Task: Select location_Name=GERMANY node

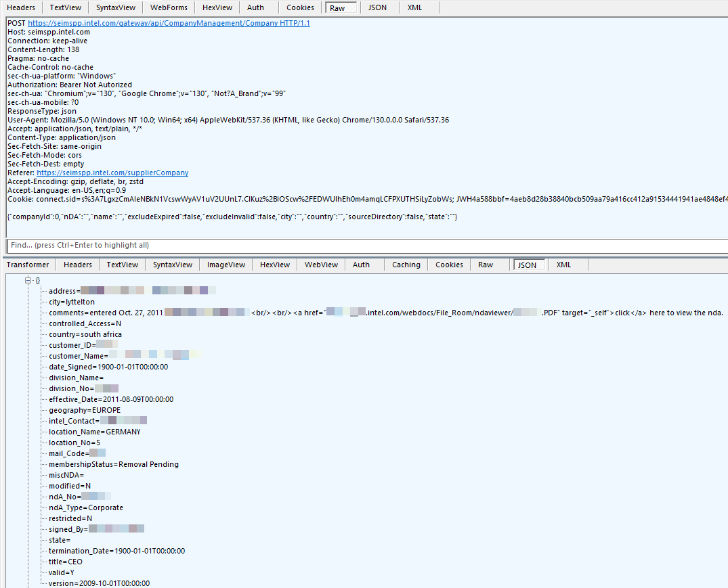Action: pos(94,432)
